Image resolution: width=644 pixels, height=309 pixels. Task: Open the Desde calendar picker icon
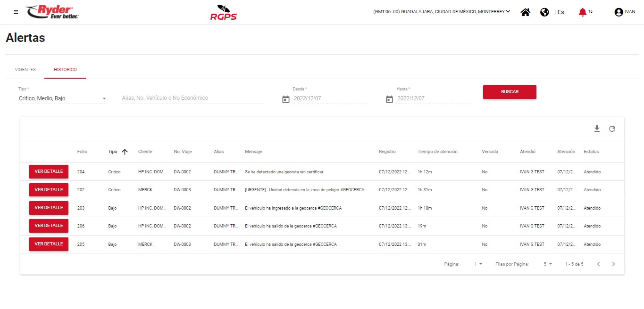click(285, 99)
